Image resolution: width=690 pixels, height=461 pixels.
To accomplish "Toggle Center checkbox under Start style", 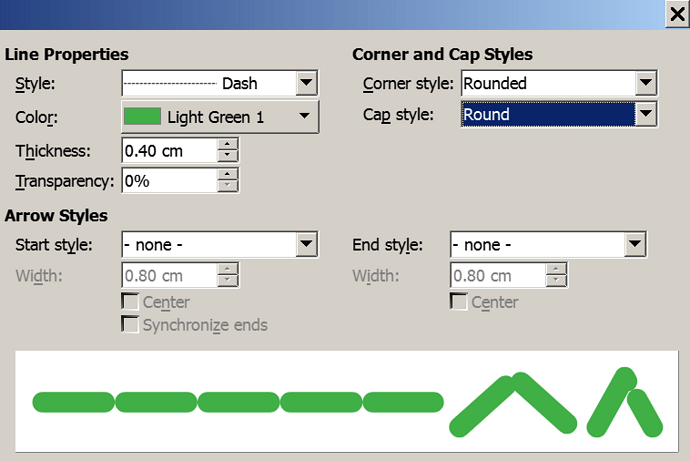I will [130, 302].
